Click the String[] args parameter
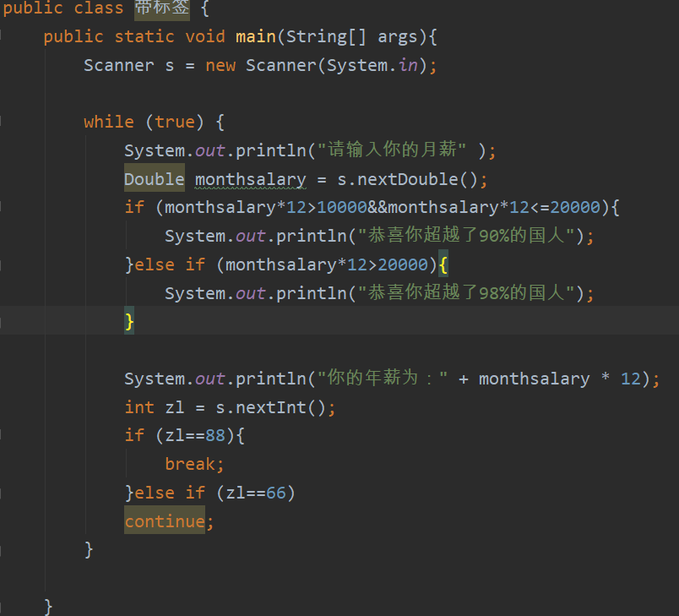 (x=351, y=37)
